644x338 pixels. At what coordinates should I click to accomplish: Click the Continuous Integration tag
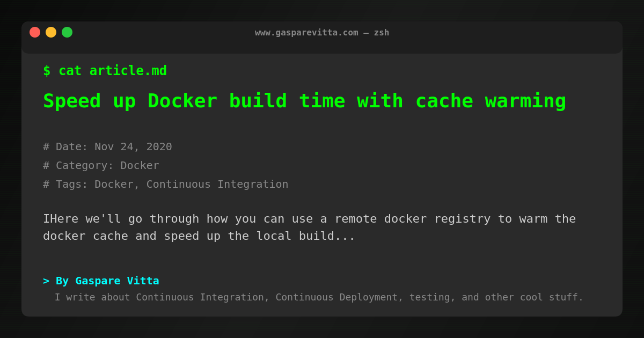point(217,184)
